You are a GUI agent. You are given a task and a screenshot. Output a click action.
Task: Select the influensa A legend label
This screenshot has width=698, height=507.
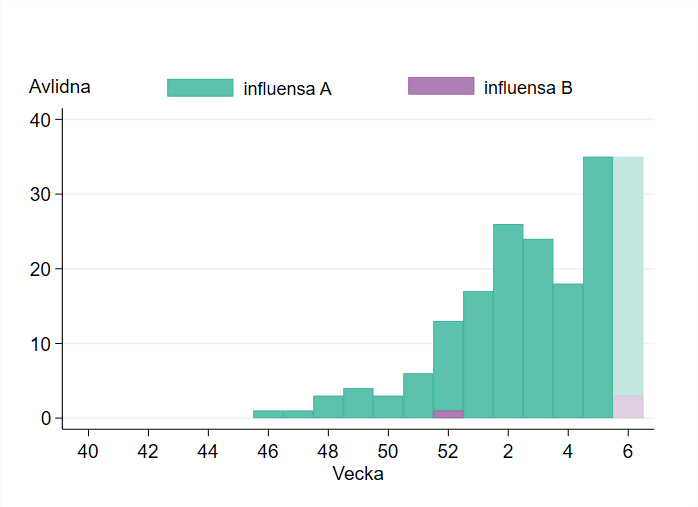(288, 88)
